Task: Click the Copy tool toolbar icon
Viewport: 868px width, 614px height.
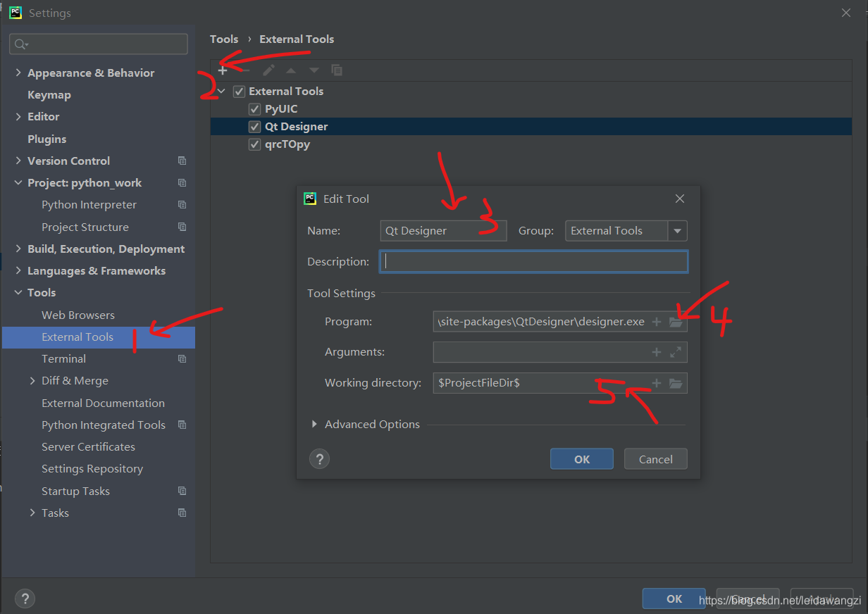Action: coord(337,70)
